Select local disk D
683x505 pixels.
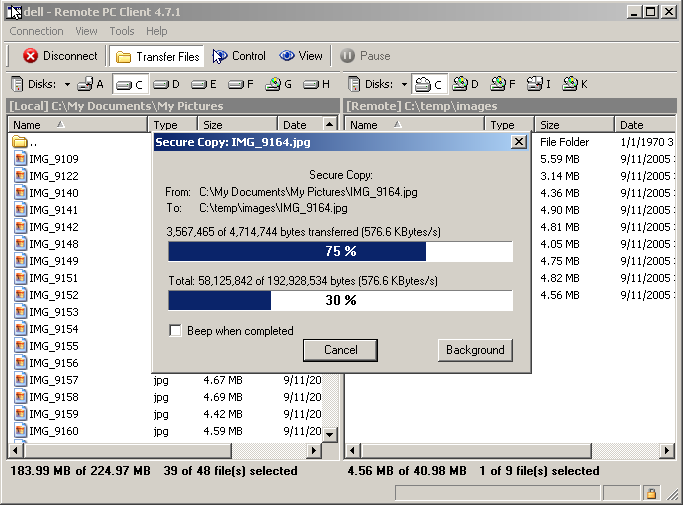point(166,84)
